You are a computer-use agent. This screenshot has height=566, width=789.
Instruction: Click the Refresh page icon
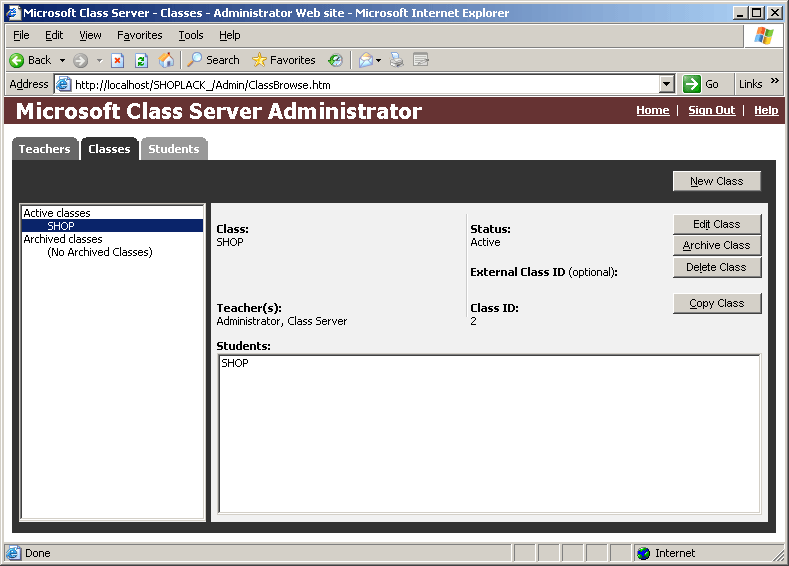141,60
